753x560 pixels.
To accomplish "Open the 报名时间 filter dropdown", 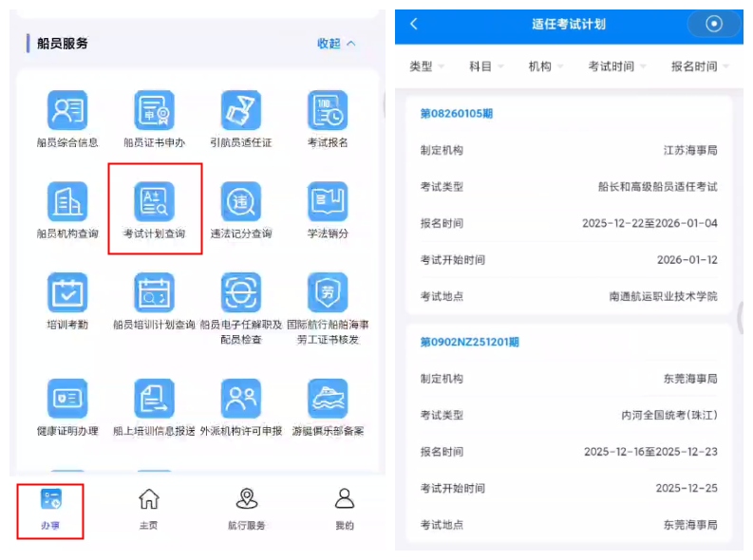I will point(700,66).
